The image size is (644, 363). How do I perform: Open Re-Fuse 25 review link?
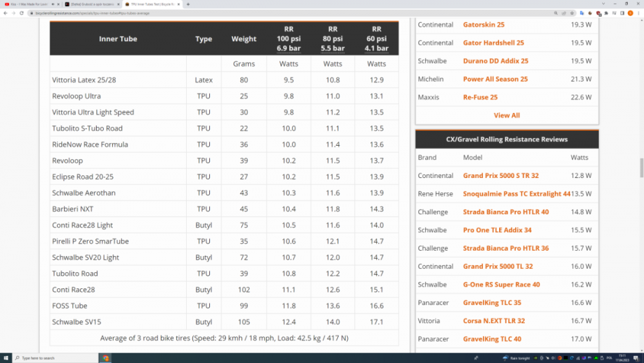480,97
